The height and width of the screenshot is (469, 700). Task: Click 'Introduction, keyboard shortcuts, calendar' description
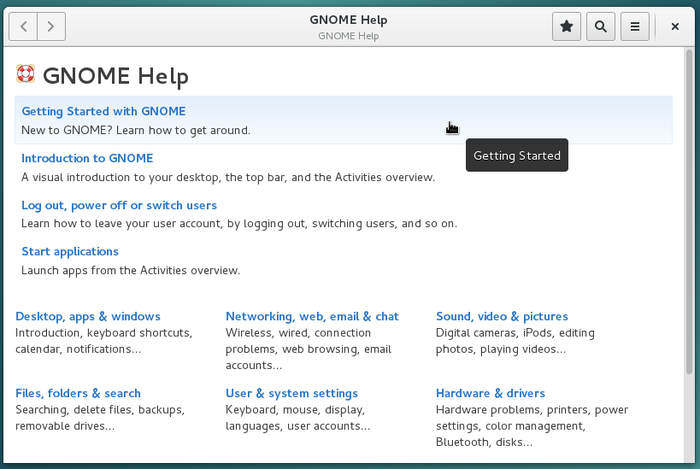104,341
